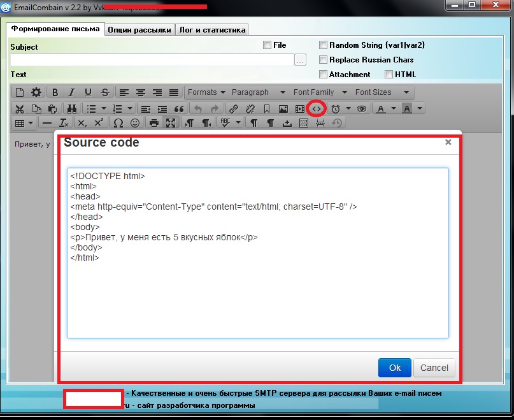Image resolution: width=514 pixels, height=420 pixels.
Task: Remove link with broken chain icon
Action: click(x=250, y=108)
